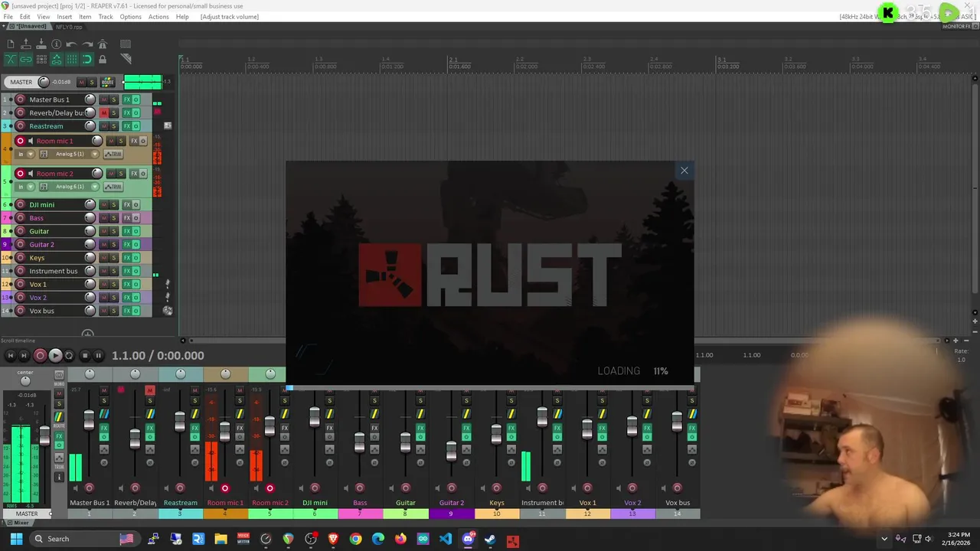Open the taskbar hidden icons chevron
This screenshot has width=980, height=551.
[x=884, y=539]
